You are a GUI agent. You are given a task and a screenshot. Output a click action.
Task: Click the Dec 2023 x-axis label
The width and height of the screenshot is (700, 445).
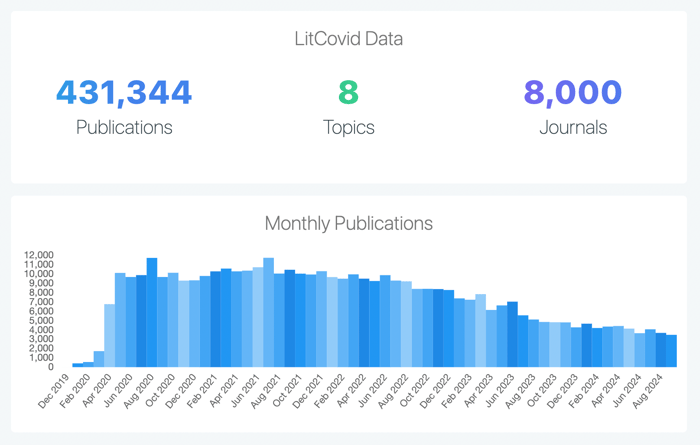563,391
